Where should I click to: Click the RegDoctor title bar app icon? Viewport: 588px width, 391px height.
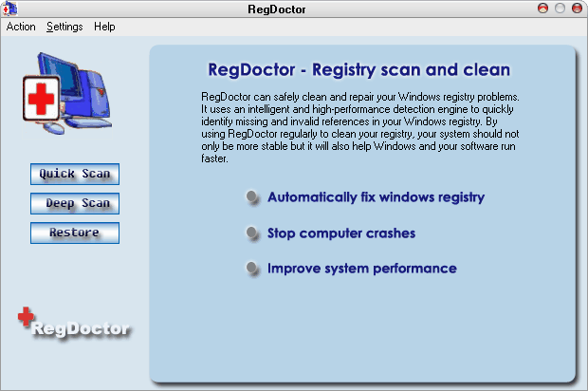9,8
